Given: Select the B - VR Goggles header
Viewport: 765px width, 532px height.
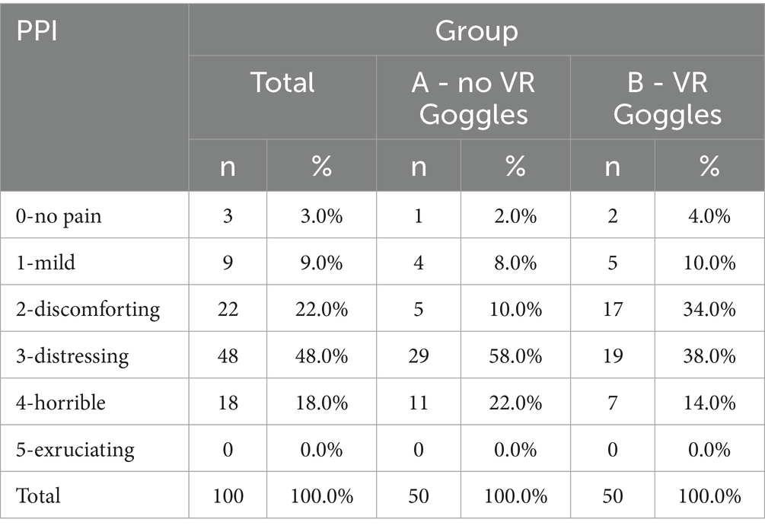Looking at the screenshot, I should pos(667,97).
